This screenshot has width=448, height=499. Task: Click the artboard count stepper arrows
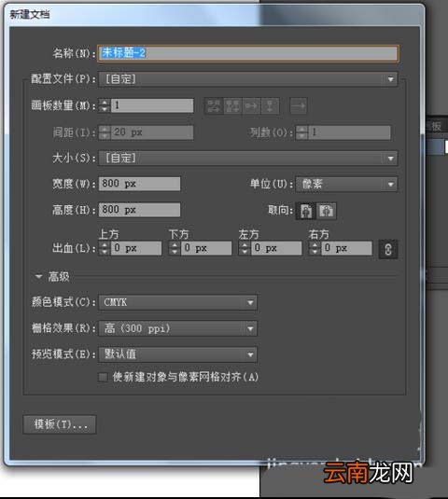[x=105, y=105]
